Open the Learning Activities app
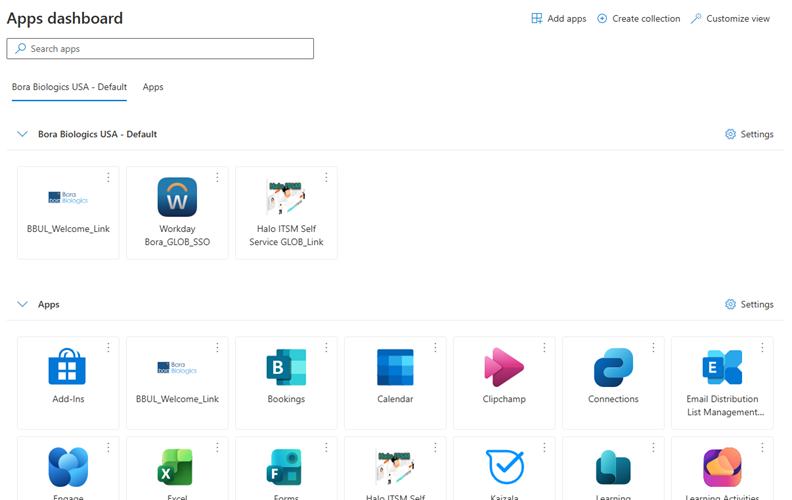 pyautogui.click(x=722, y=469)
